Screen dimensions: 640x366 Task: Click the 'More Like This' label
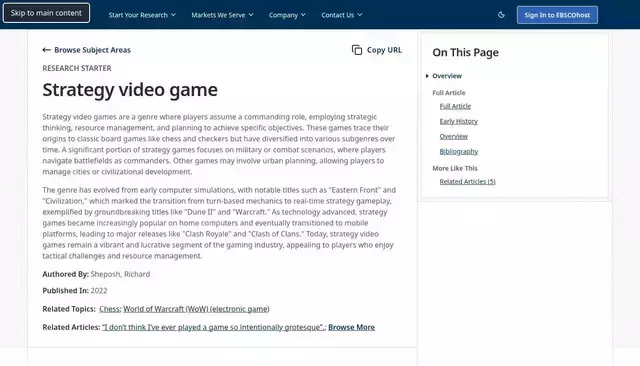[x=455, y=168]
